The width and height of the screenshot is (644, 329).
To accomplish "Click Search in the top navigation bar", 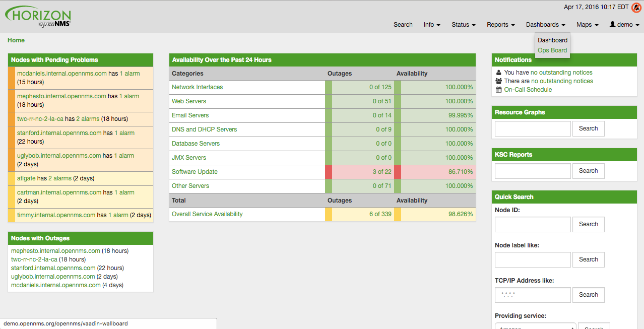I will [403, 25].
